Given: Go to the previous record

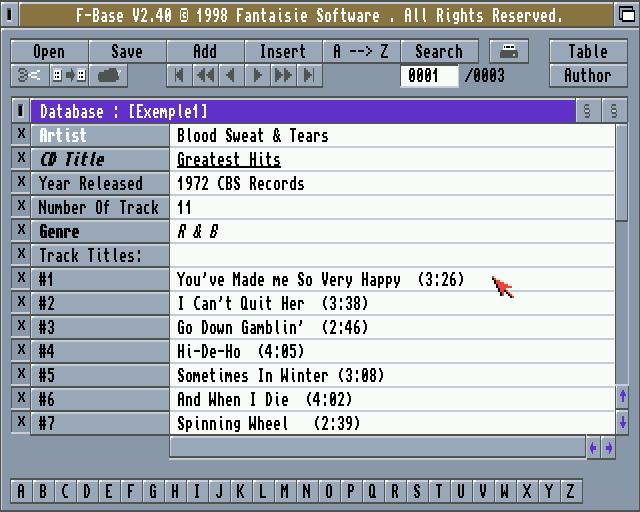Looking at the screenshot, I should click(x=231, y=76).
